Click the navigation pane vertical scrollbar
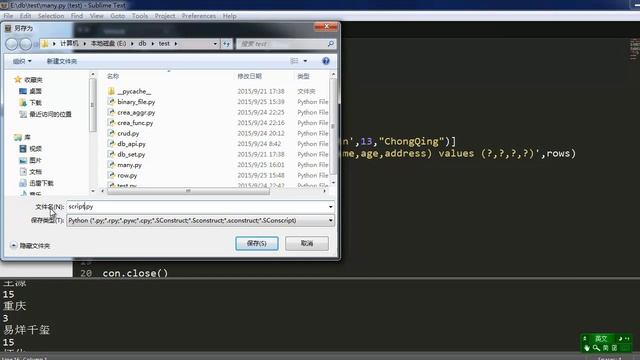Viewport: 640px width, 360px height. pos(93,105)
